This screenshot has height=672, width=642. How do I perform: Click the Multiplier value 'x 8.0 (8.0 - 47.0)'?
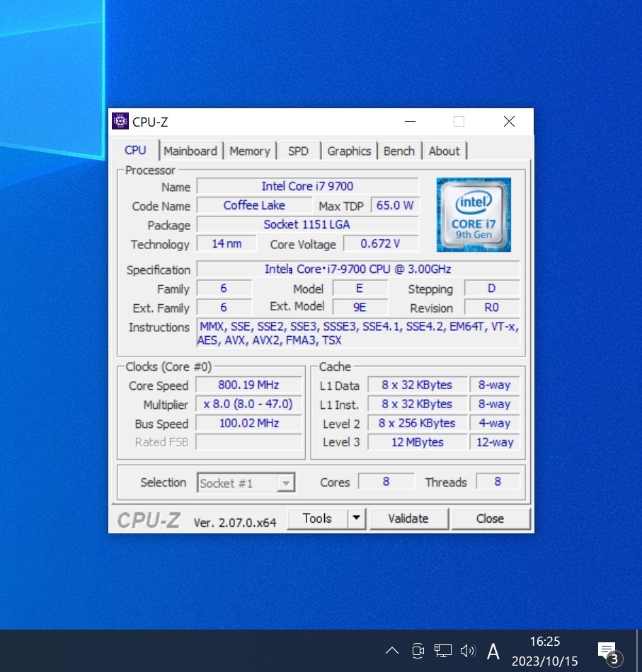point(248,404)
